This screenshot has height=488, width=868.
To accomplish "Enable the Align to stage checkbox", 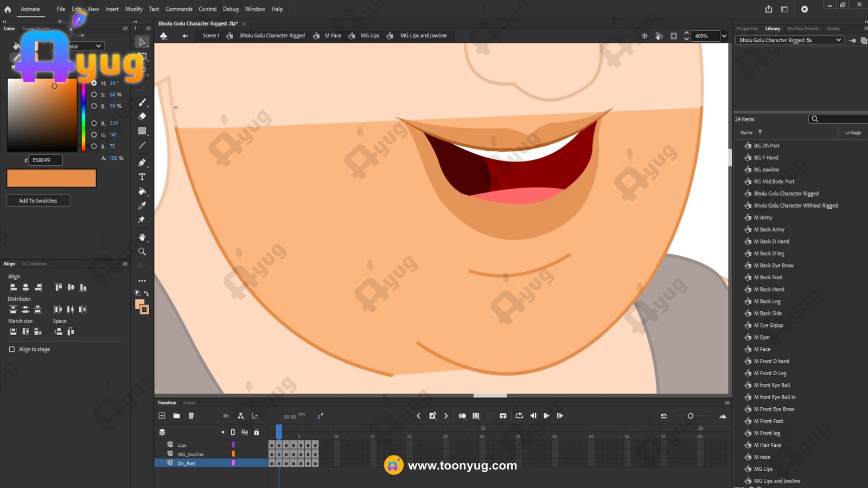I will (x=12, y=349).
